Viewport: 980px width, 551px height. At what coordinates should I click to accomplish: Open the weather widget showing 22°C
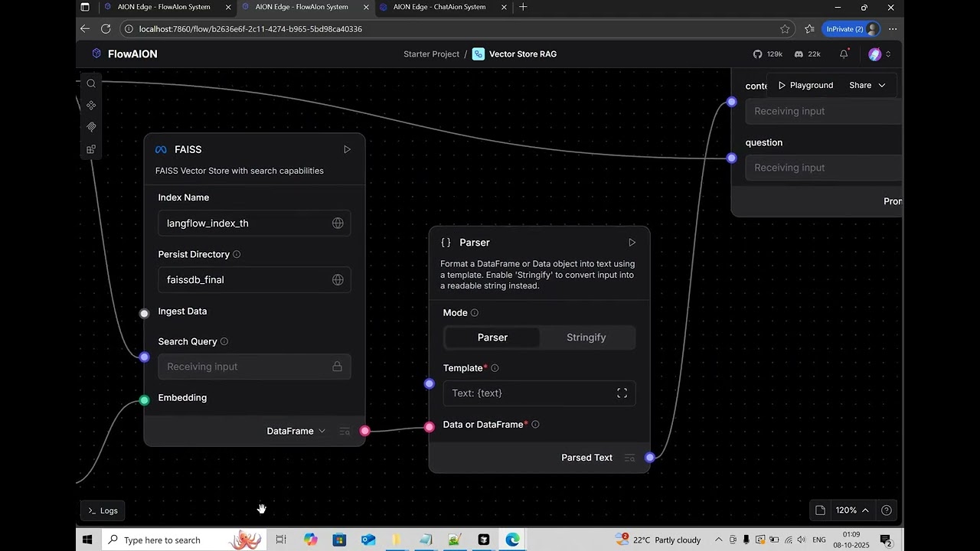[659, 540]
